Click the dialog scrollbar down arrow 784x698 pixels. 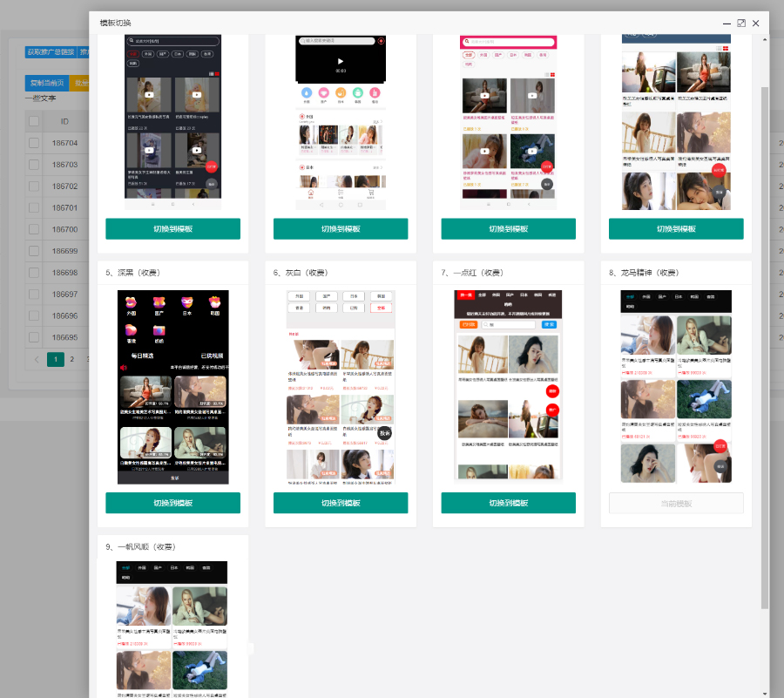[765, 694]
